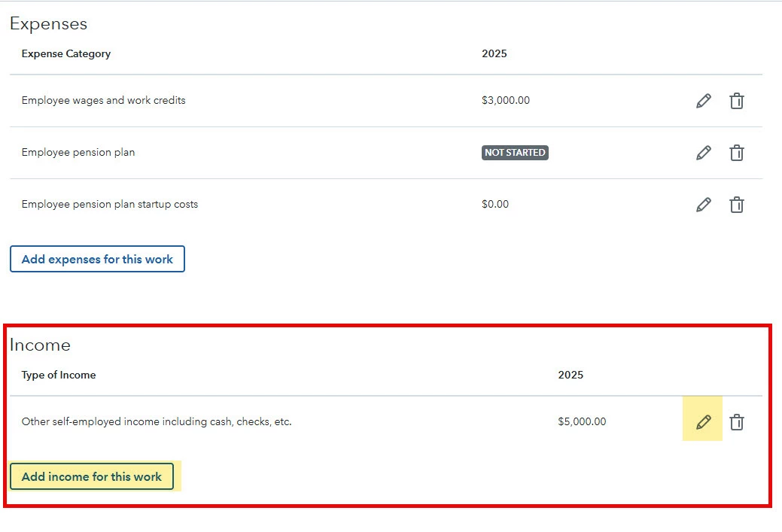Image resolution: width=782 pixels, height=532 pixels.
Task: Delete the Employee wages and work credits expense
Action: click(x=737, y=101)
